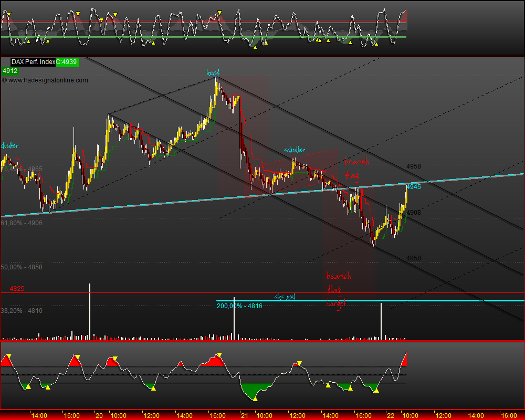Screen dimensions: 525x420
Task: Select the upper red 'bearish flag' annotation
Action: pyautogui.click(x=356, y=169)
